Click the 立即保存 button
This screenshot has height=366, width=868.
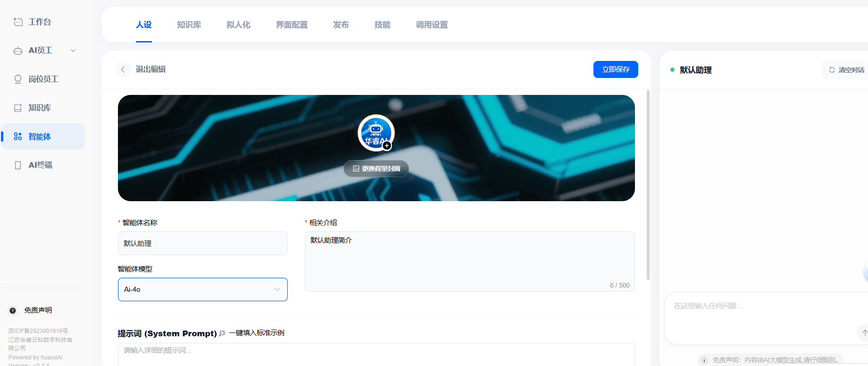pyautogui.click(x=615, y=69)
